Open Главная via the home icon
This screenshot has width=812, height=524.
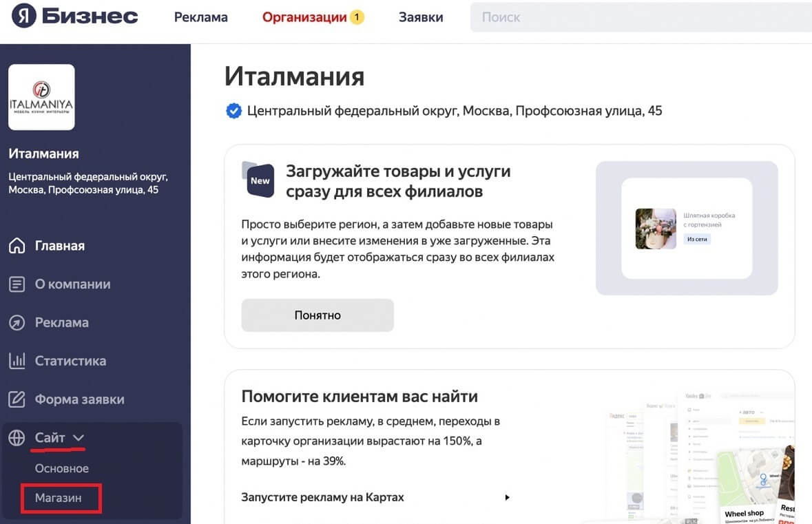pyautogui.click(x=15, y=246)
